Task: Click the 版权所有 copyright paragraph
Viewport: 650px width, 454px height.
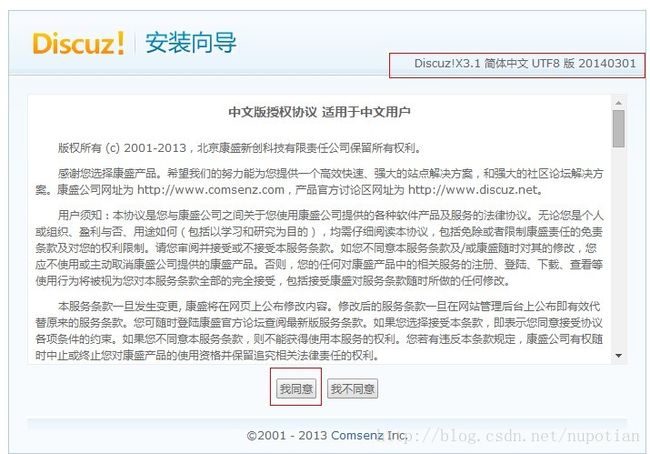Action: pyautogui.click(x=239, y=148)
